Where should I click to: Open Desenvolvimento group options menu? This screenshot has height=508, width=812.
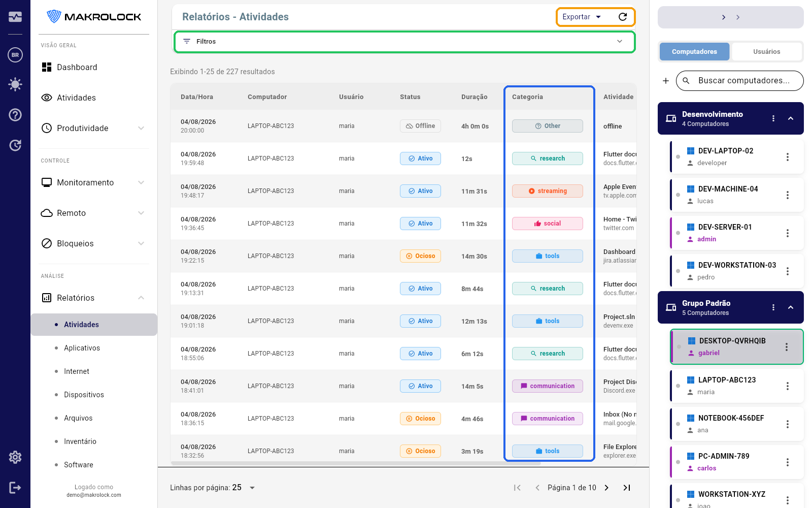[773, 118]
